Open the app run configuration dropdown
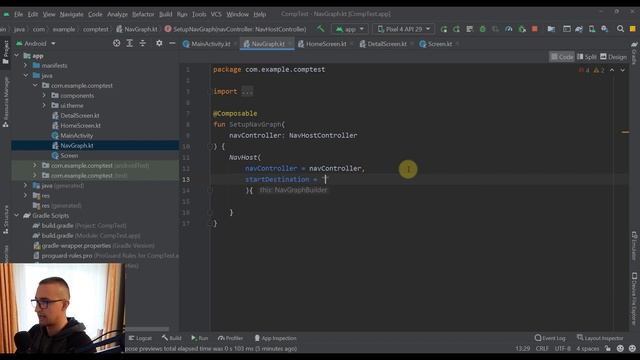This screenshot has width=640, height=360. 350,29
